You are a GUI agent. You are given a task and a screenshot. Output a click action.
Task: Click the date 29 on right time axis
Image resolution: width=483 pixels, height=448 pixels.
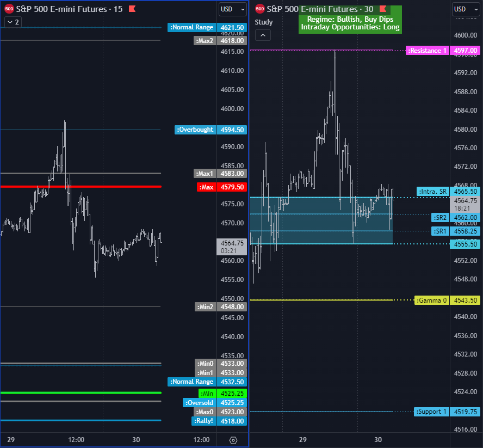pos(303,440)
